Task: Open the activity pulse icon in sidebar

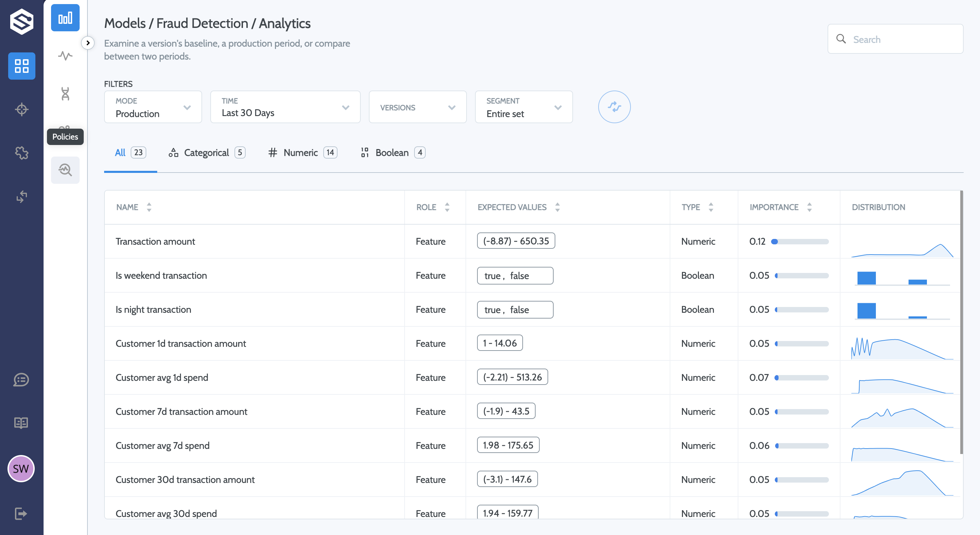Action: pos(65,56)
